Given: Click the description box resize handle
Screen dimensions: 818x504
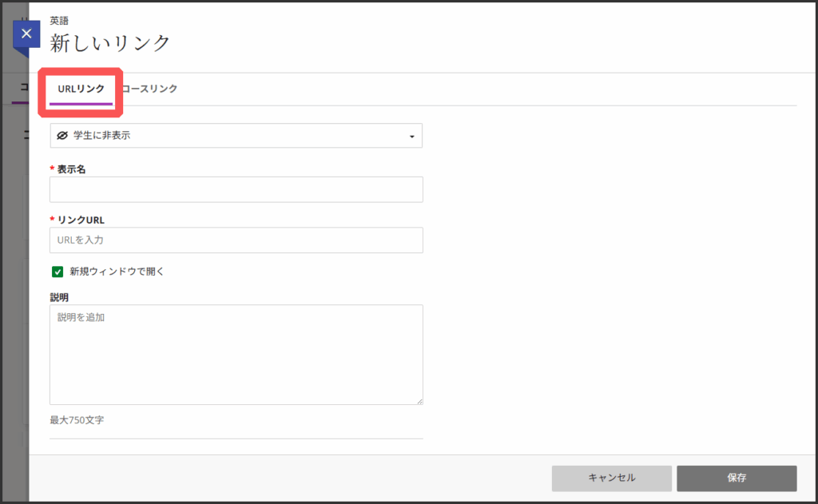Looking at the screenshot, I should click(x=419, y=400).
